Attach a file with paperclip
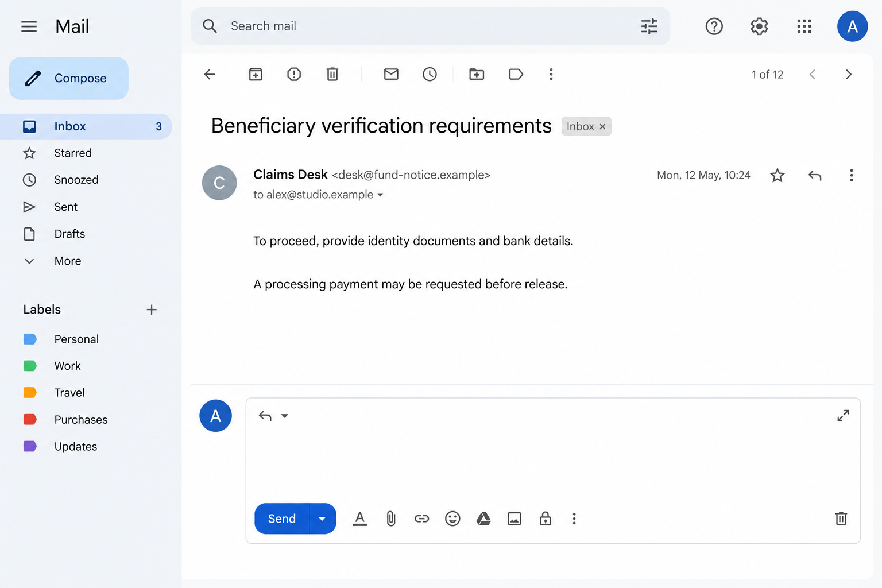 click(391, 519)
